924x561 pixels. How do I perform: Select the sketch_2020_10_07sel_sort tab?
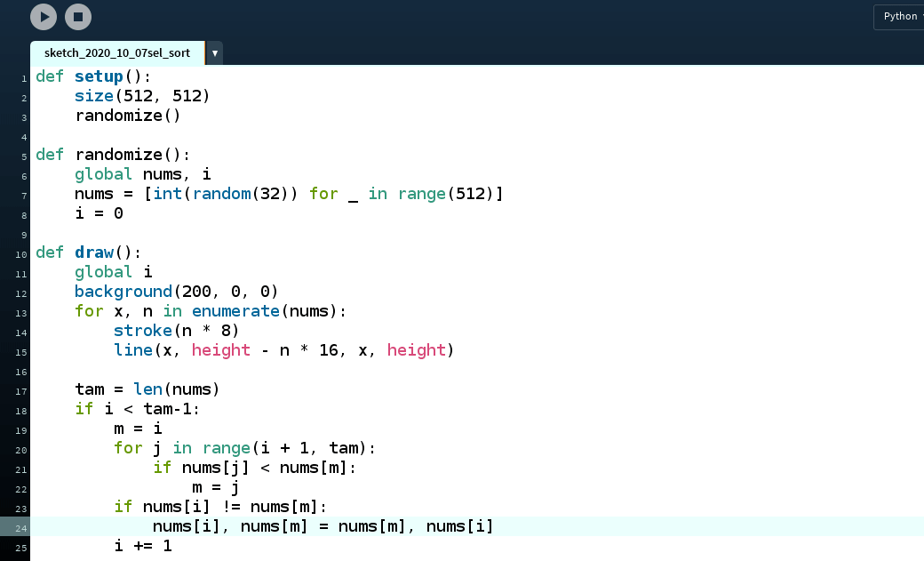[116, 53]
